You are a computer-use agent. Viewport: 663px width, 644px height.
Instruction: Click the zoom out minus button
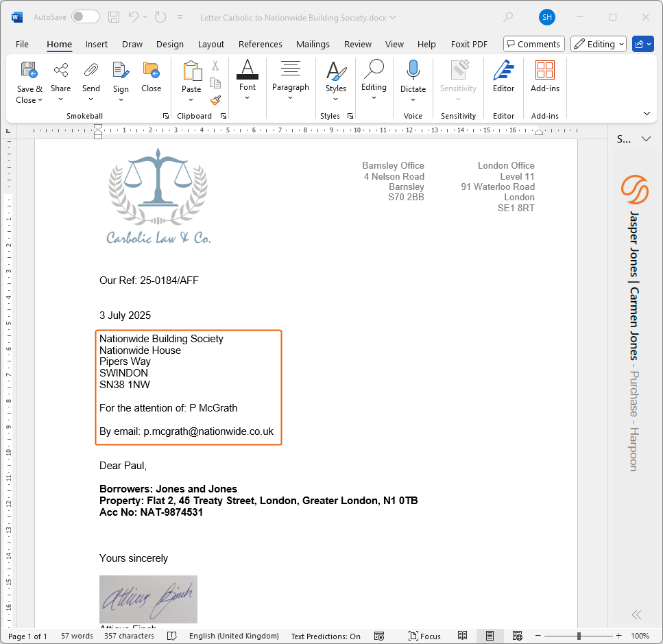538,636
